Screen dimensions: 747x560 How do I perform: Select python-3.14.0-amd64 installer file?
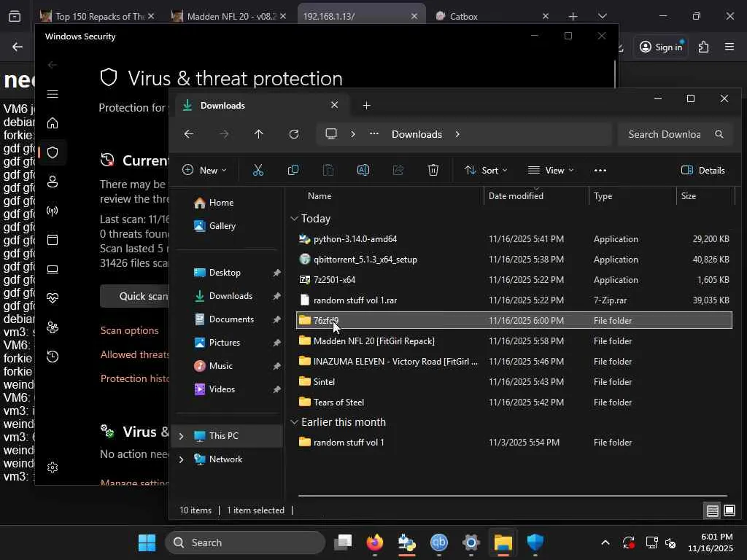pos(514,239)
